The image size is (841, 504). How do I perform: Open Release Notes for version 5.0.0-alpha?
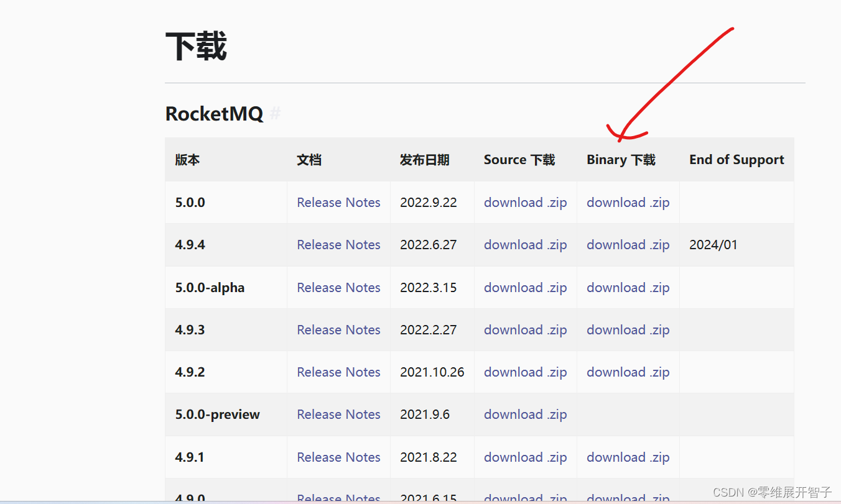click(x=338, y=287)
